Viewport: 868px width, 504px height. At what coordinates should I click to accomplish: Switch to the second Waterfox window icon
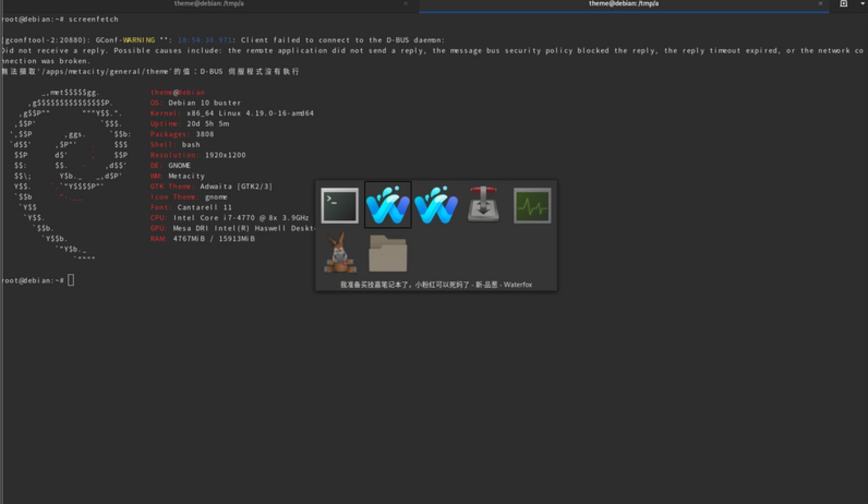[436, 206]
